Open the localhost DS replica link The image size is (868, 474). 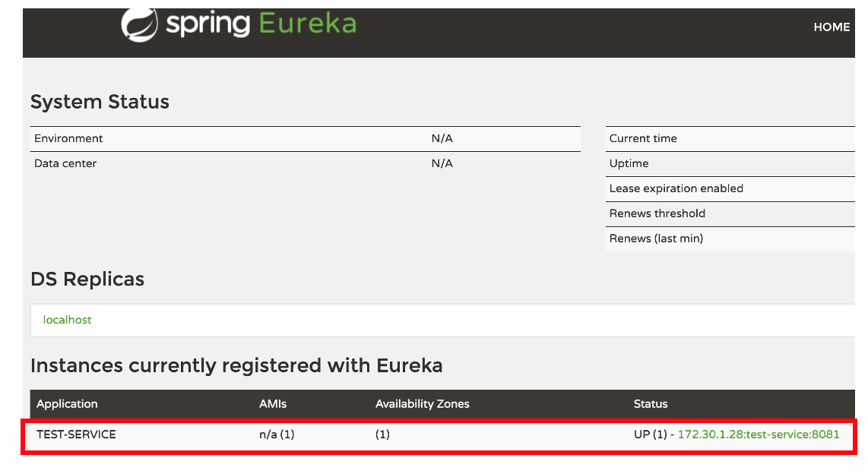tap(68, 320)
